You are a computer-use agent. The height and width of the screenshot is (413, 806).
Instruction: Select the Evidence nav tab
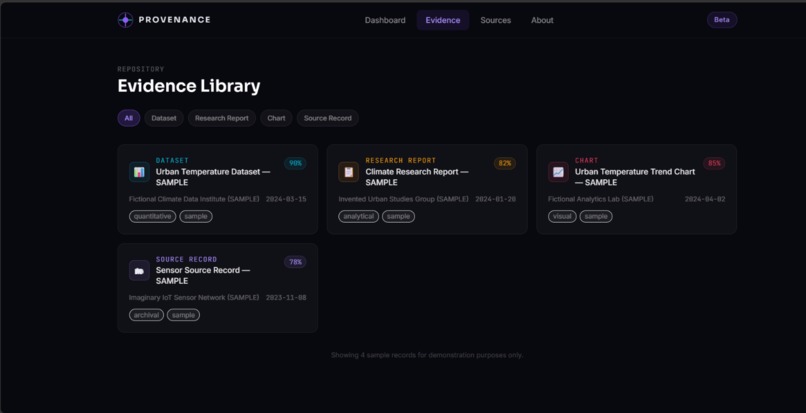point(443,20)
